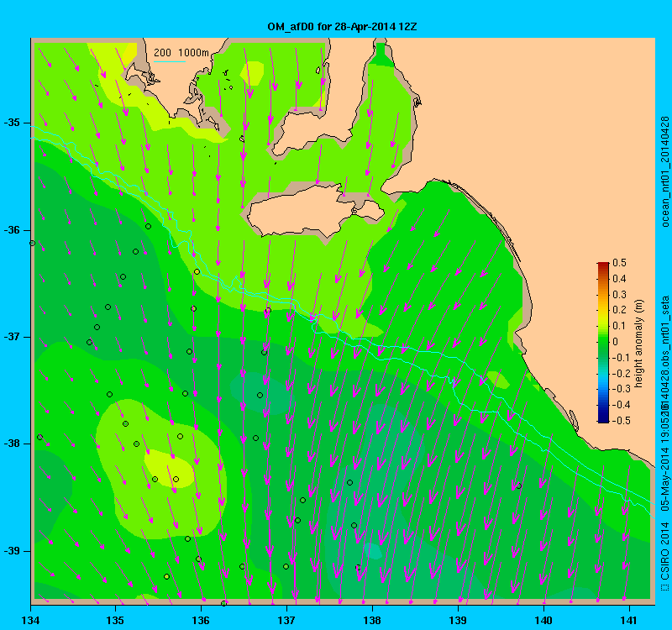Click the "200 1000m" isobath legend label
672x630 pixels.
[181, 53]
